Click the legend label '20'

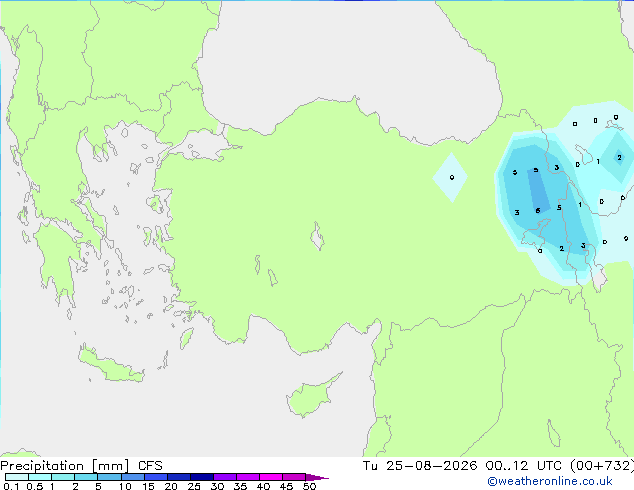(171, 486)
